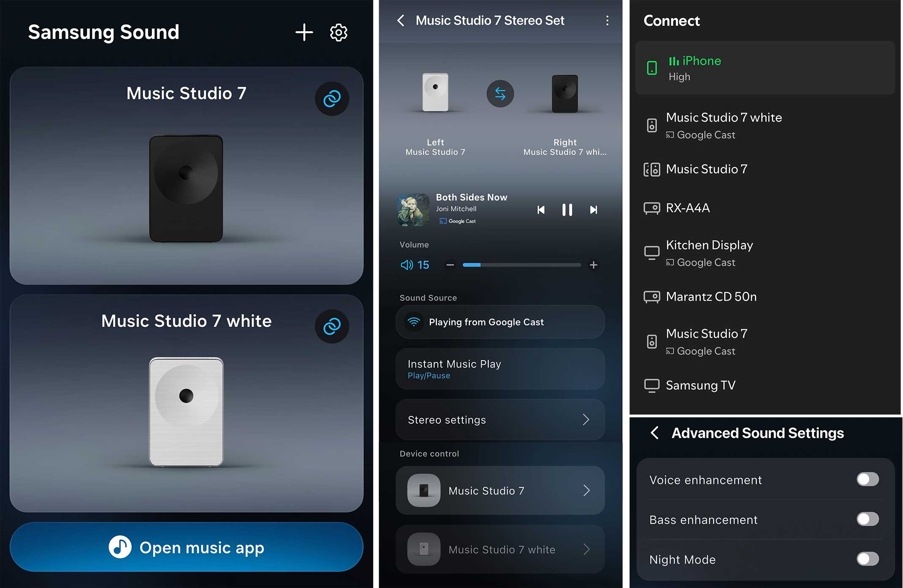Tap Open music app button
Image resolution: width=903 pixels, height=588 pixels.
[x=186, y=547]
